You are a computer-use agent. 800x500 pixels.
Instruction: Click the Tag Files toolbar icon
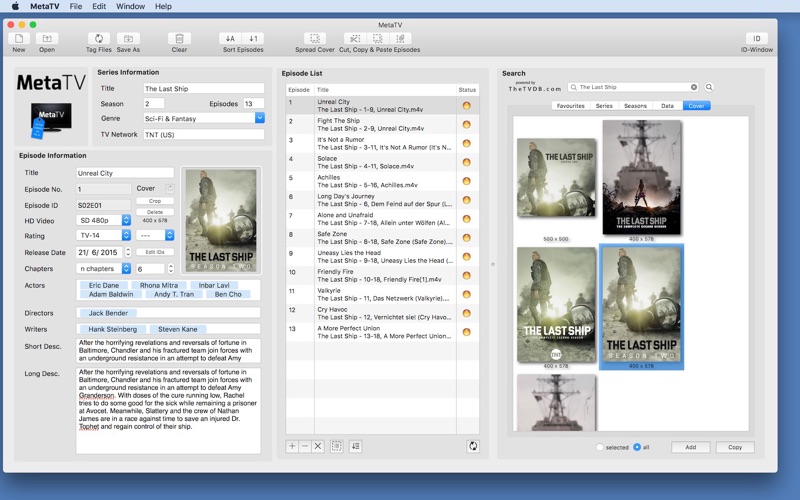tap(99, 39)
